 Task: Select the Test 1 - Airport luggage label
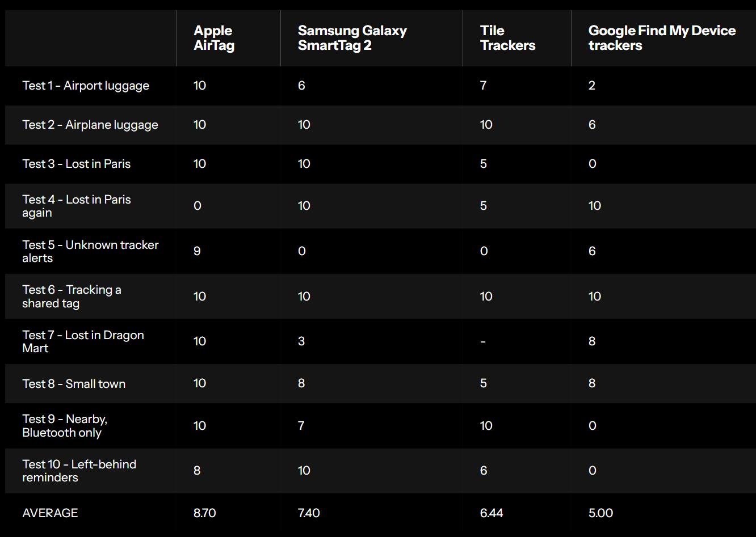tap(86, 86)
